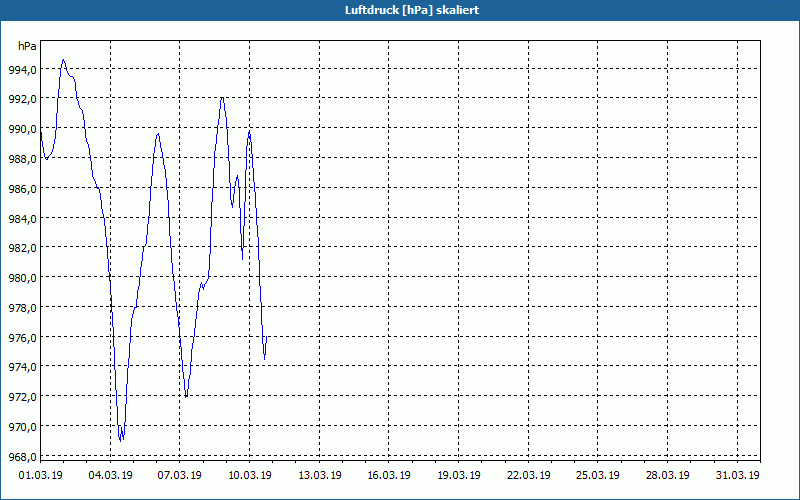This screenshot has width=800, height=500.
Task: Click the 980,0 y-axis label
Action: click(x=22, y=279)
